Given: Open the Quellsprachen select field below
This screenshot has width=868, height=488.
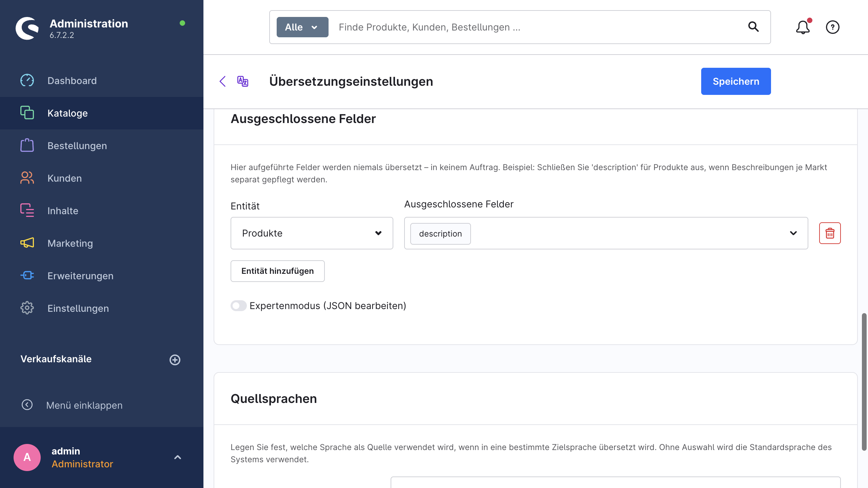Looking at the screenshot, I should 616,482.
